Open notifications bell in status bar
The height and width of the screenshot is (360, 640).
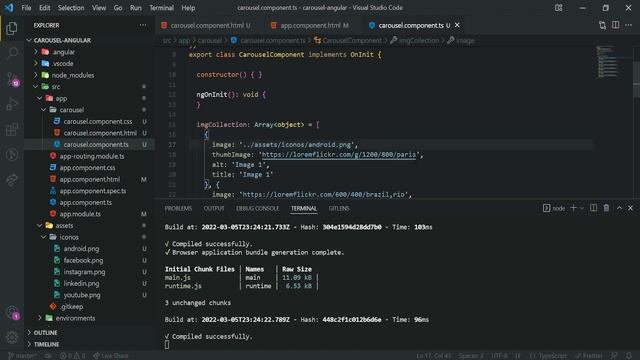point(629,356)
